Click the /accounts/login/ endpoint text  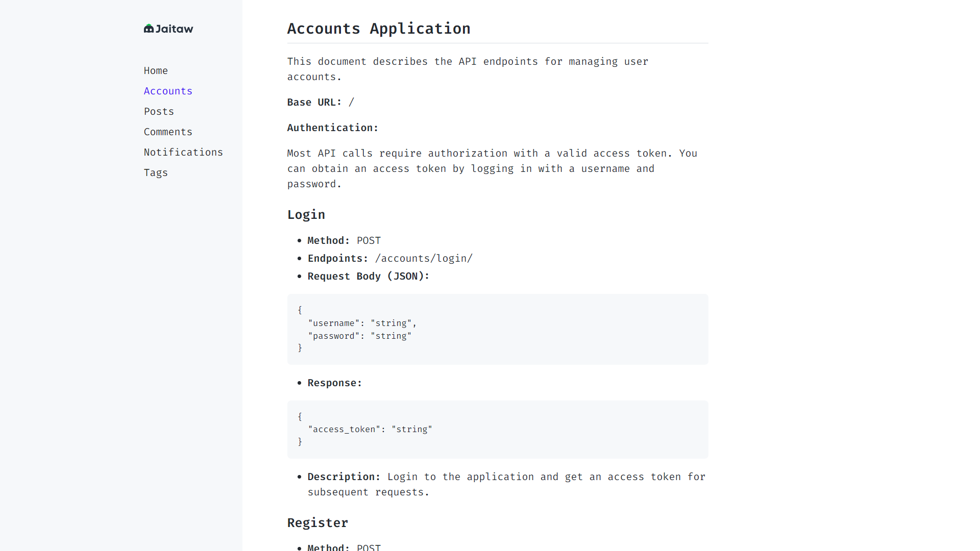pos(424,258)
